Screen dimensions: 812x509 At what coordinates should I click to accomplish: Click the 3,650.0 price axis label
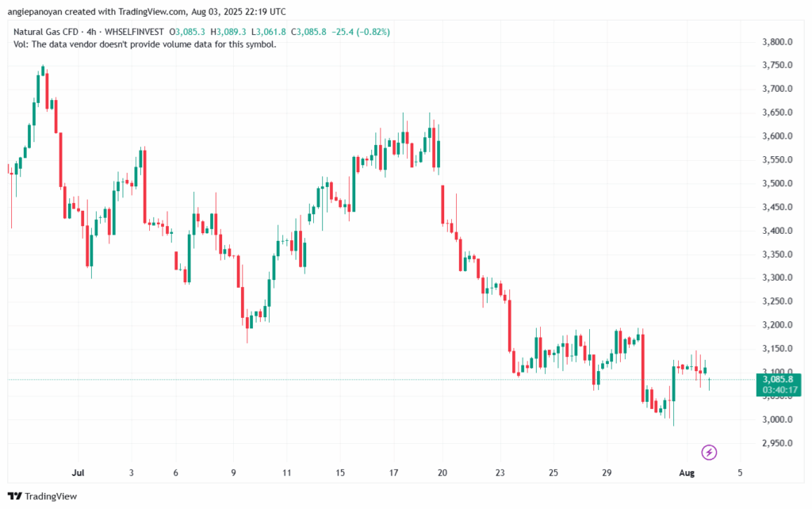(777, 113)
